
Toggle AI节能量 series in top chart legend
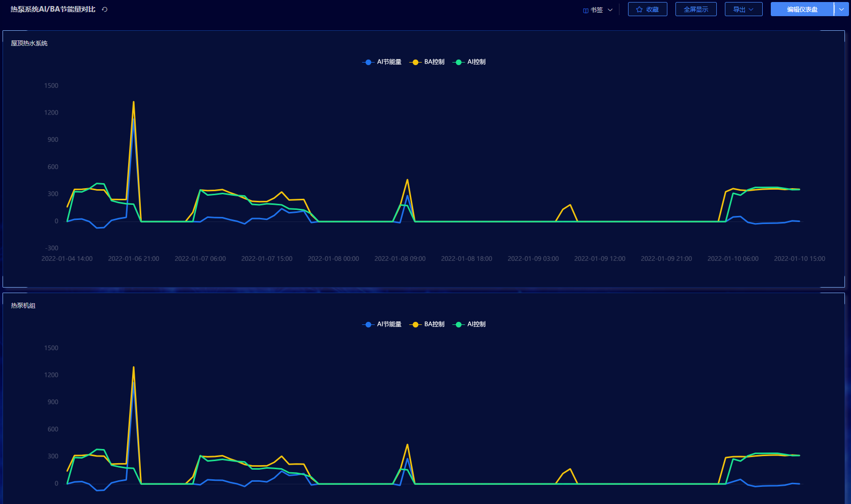tap(389, 62)
